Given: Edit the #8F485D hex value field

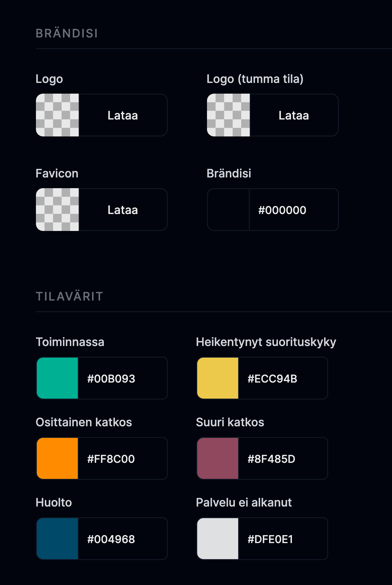Looking at the screenshot, I should (x=283, y=458).
